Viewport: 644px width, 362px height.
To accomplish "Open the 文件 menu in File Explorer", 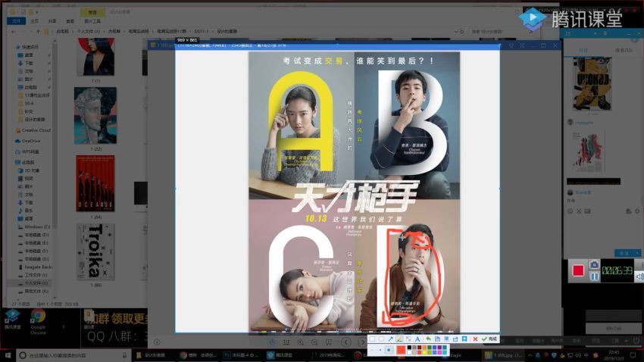I will pos(17,21).
